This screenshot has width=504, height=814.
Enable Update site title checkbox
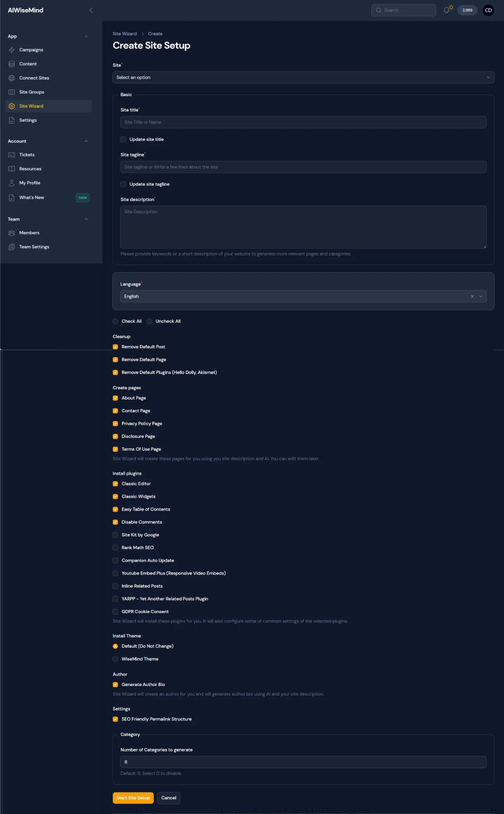point(123,140)
